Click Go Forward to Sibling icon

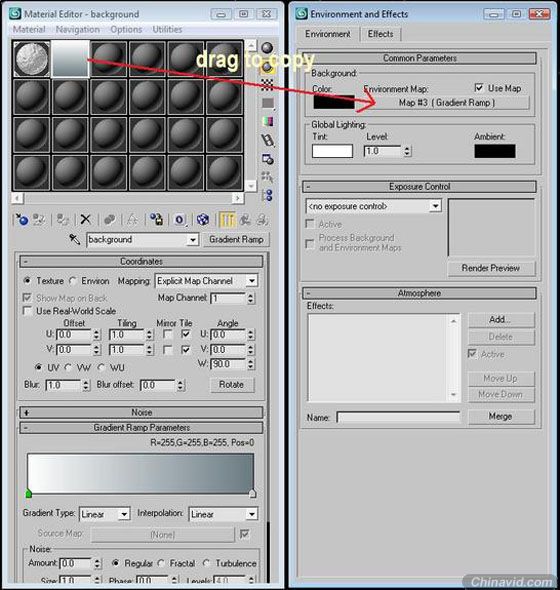tap(262, 219)
